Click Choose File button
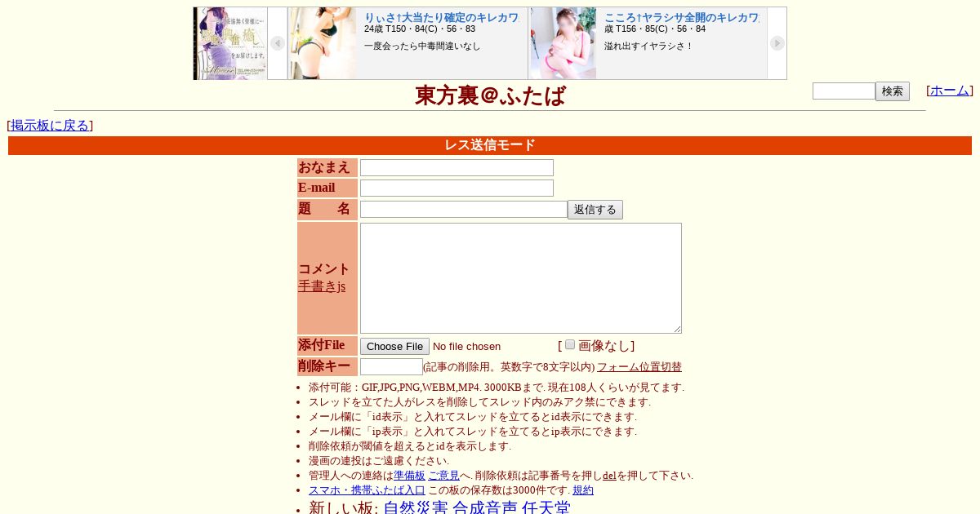 [x=394, y=346]
